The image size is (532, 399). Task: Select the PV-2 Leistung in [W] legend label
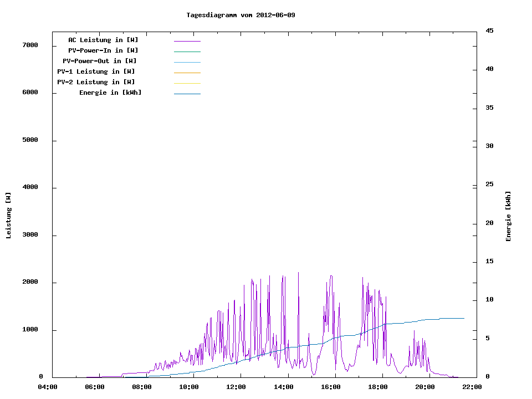[96, 82]
